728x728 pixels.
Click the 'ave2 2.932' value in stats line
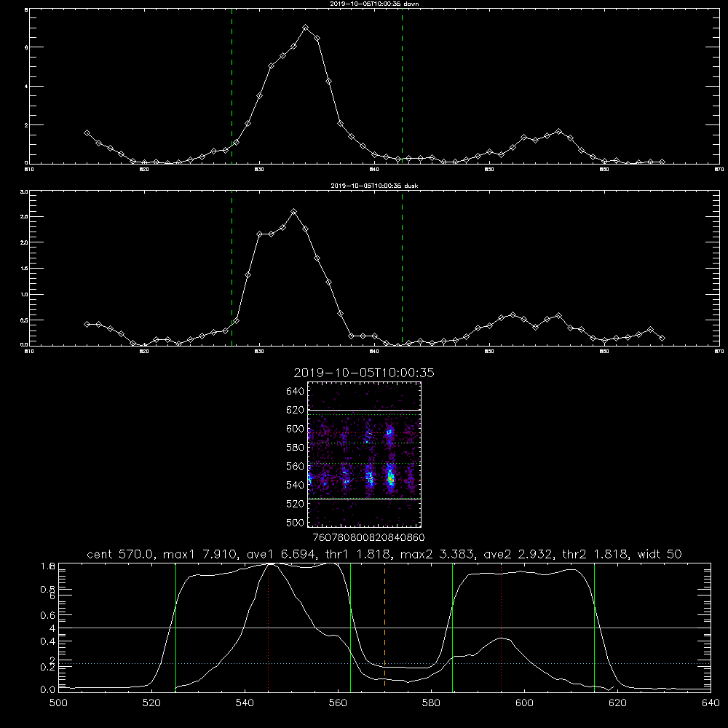point(518,554)
